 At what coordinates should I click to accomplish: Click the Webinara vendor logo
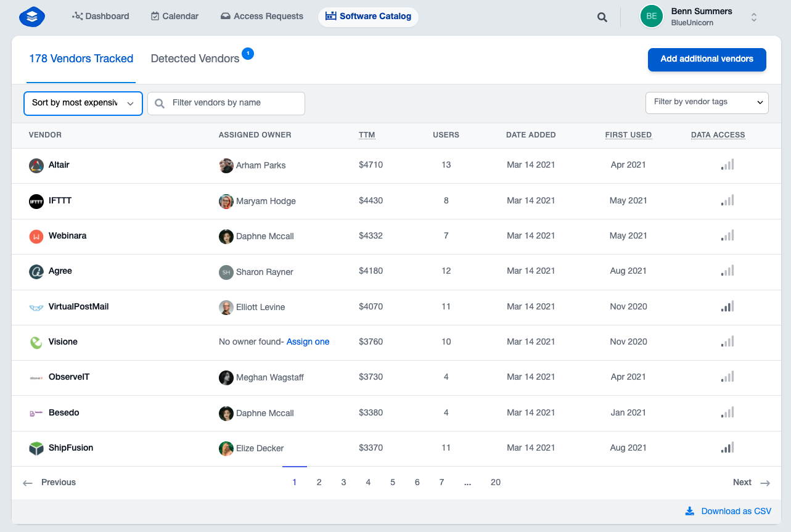pos(36,236)
